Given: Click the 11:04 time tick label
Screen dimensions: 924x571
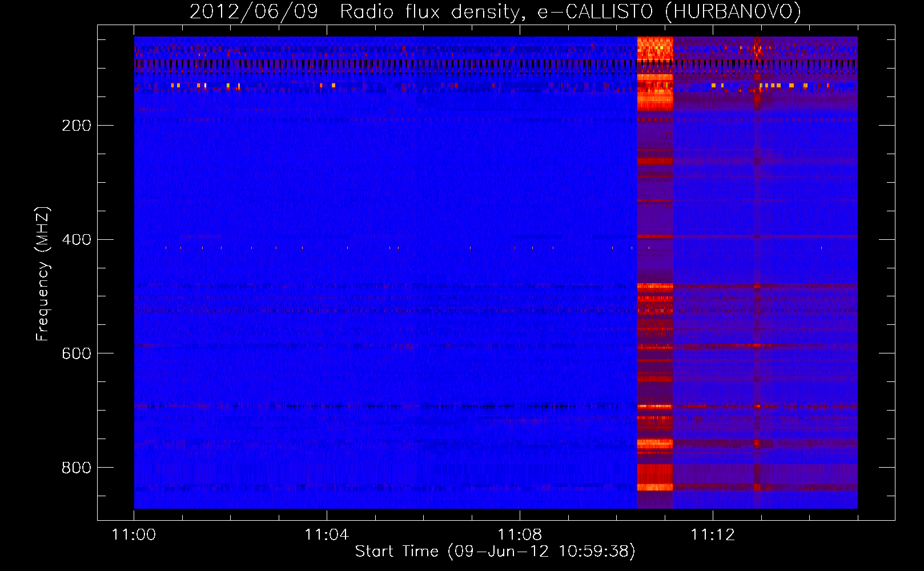Looking at the screenshot, I should (x=327, y=535).
